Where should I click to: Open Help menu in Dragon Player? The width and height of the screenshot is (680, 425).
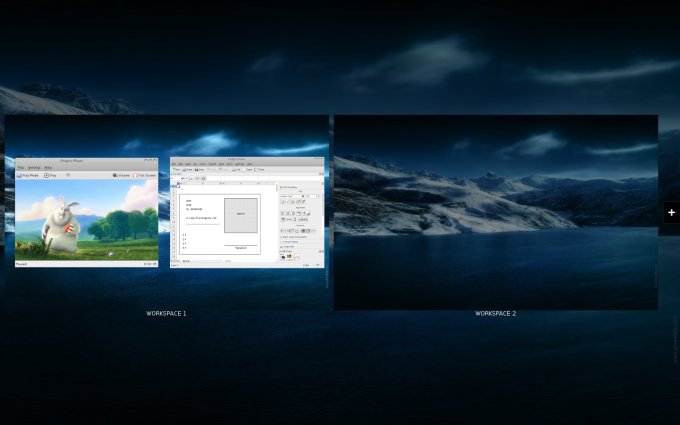click(x=48, y=168)
